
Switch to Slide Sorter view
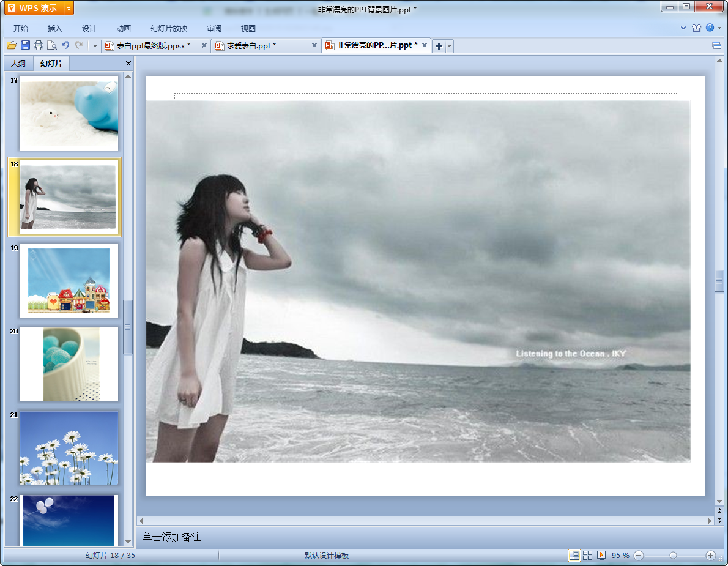pos(588,555)
